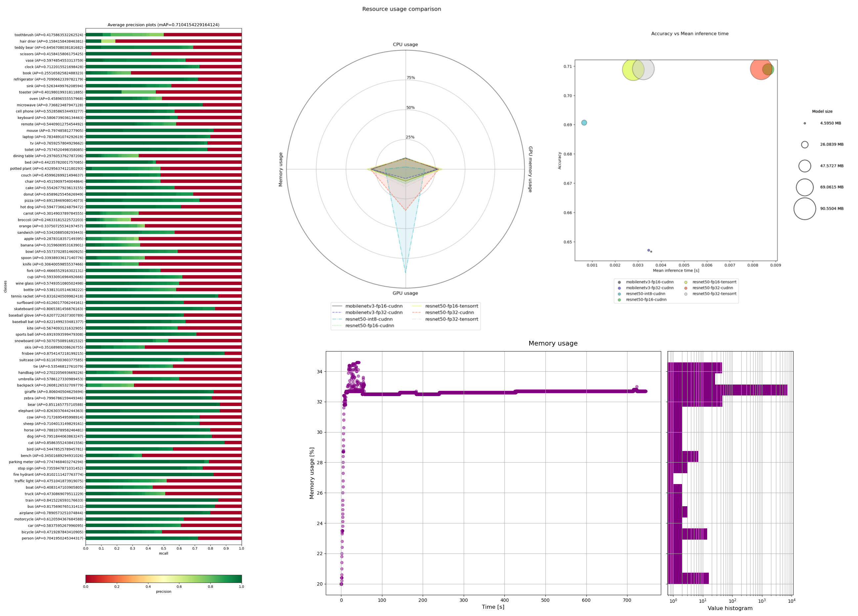The width and height of the screenshot is (858, 616).
Task: Click the precision colorbar gradient
Action: [163, 579]
